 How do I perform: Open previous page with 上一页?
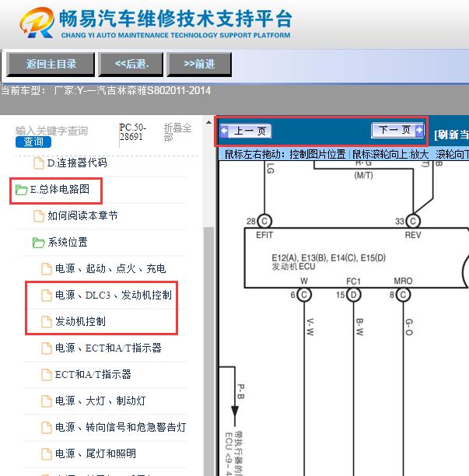click(246, 131)
